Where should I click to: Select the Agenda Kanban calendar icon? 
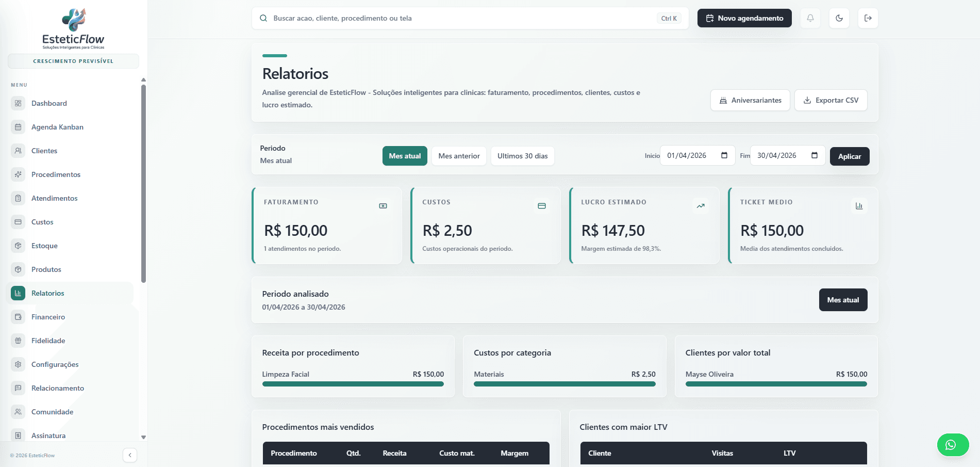18,127
